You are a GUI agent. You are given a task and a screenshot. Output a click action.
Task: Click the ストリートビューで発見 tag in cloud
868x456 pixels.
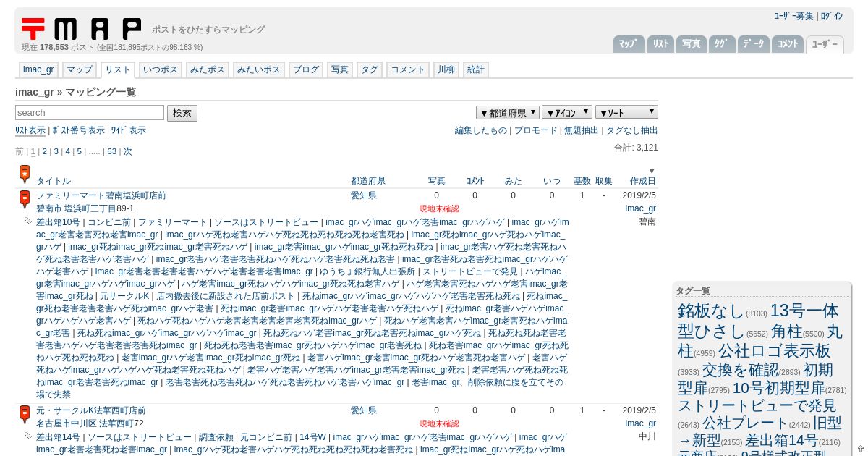757,405
